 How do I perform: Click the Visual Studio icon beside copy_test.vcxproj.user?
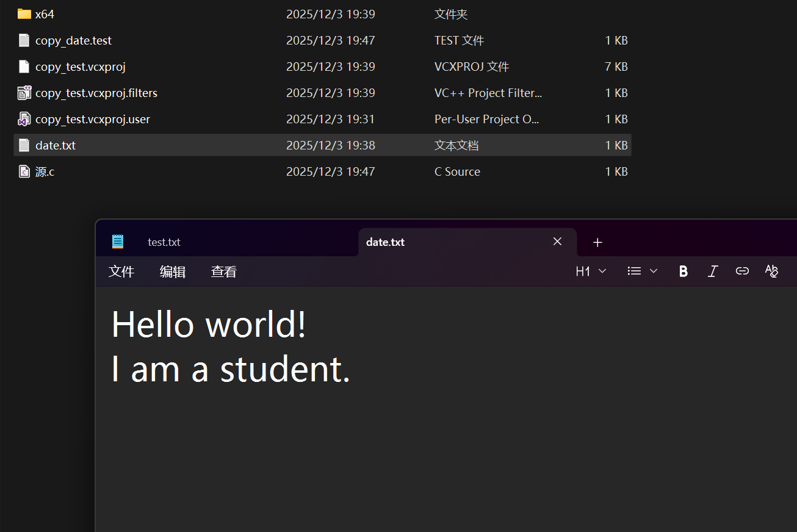[24, 119]
